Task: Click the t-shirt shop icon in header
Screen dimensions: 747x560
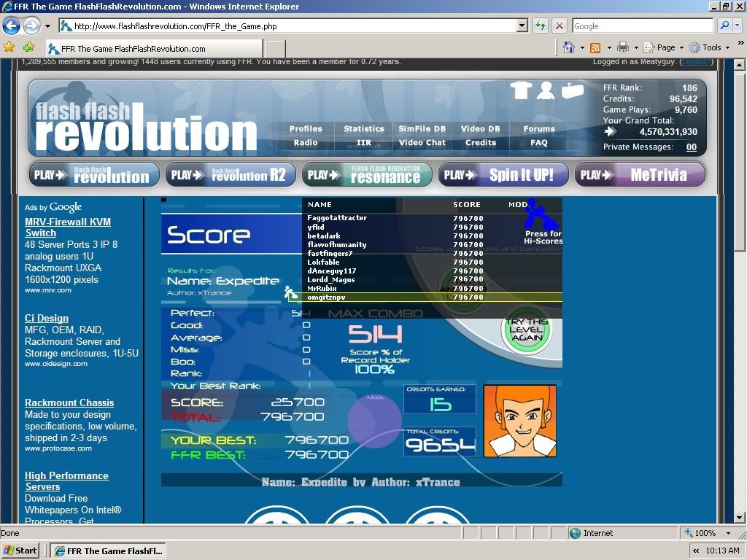Action: (520, 90)
